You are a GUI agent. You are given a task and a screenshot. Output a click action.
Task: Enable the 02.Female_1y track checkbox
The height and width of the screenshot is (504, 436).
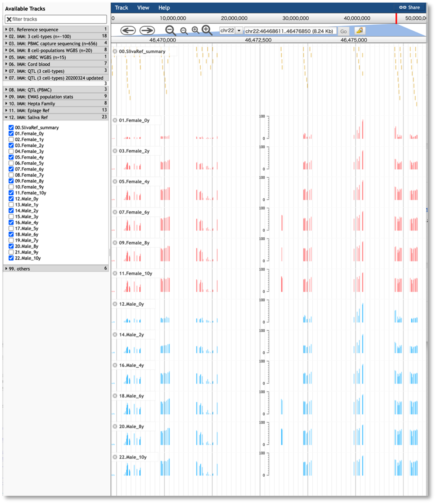pyautogui.click(x=11, y=140)
